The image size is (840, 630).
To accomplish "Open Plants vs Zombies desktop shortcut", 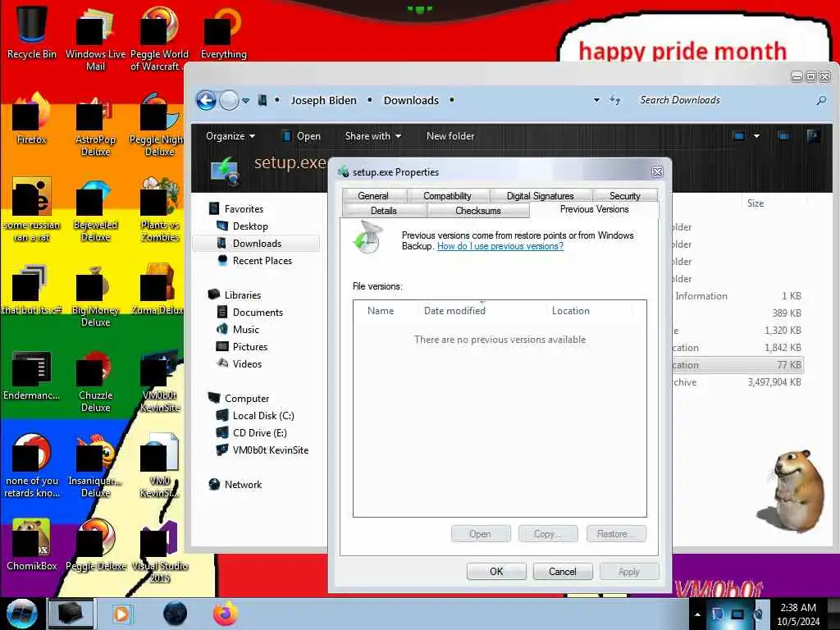I will (160, 211).
